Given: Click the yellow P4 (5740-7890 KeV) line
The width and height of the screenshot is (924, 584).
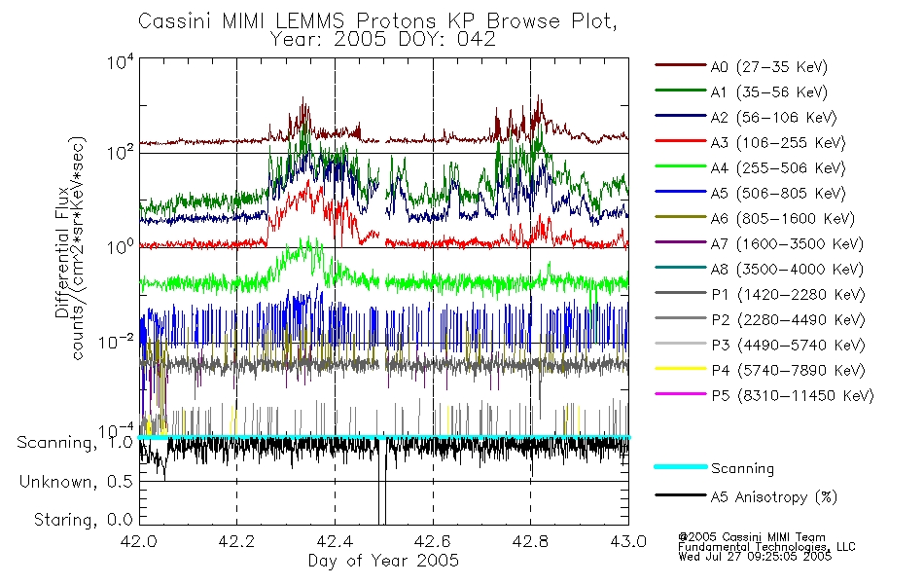Looking at the screenshot, I should [681, 369].
